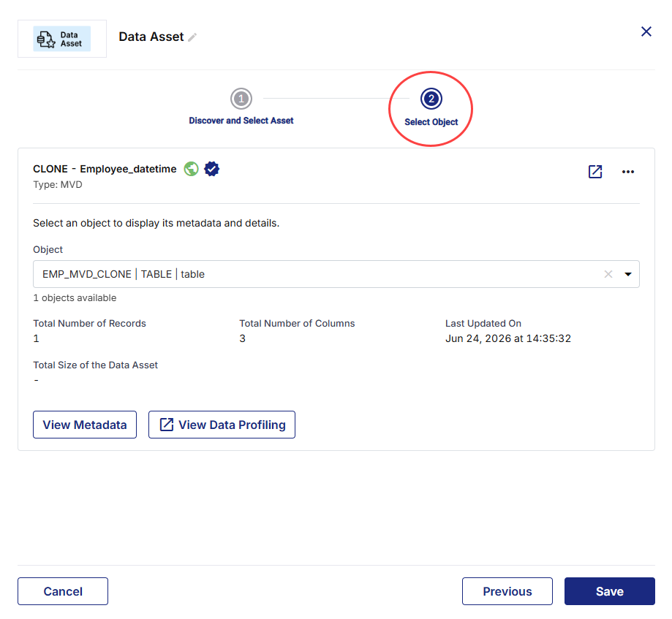Open asset in new window icon
Viewport: 672px width, 619px height.
[595, 172]
